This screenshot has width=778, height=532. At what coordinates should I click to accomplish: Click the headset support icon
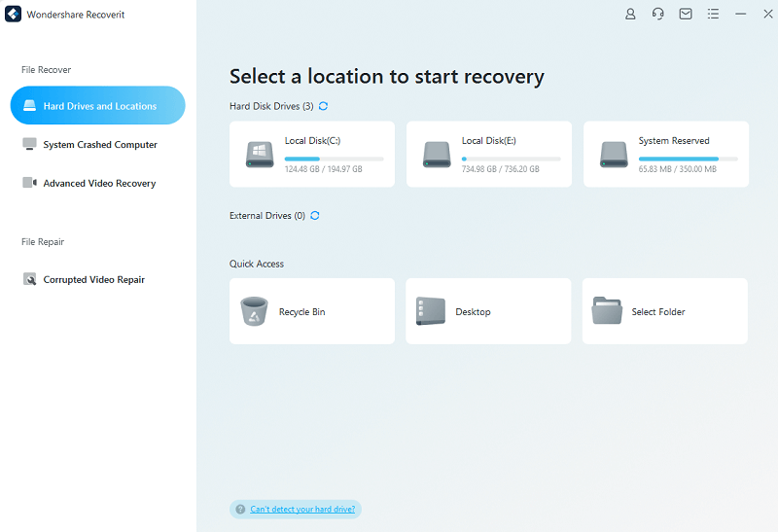click(x=658, y=15)
